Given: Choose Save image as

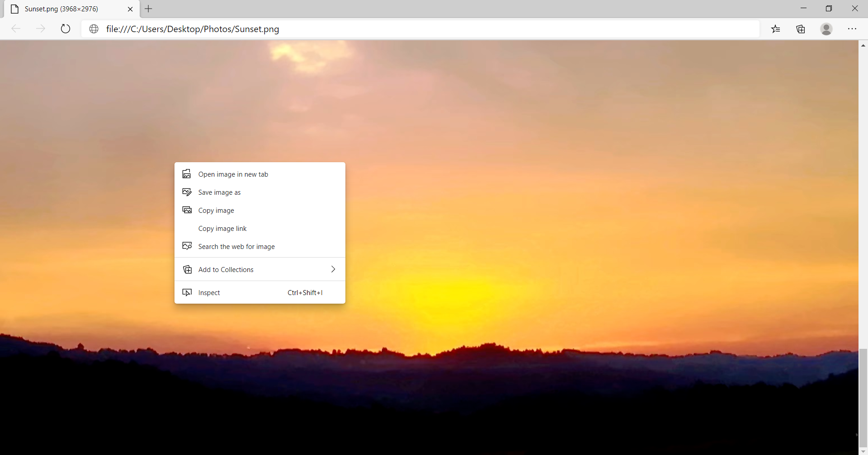Looking at the screenshot, I should pyautogui.click(x=219, y=192).
